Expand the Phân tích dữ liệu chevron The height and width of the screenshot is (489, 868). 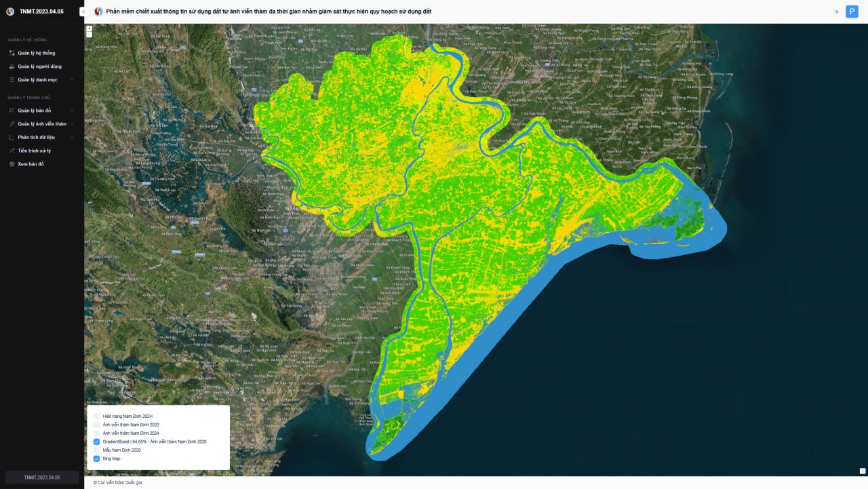(x=72, y=137)
